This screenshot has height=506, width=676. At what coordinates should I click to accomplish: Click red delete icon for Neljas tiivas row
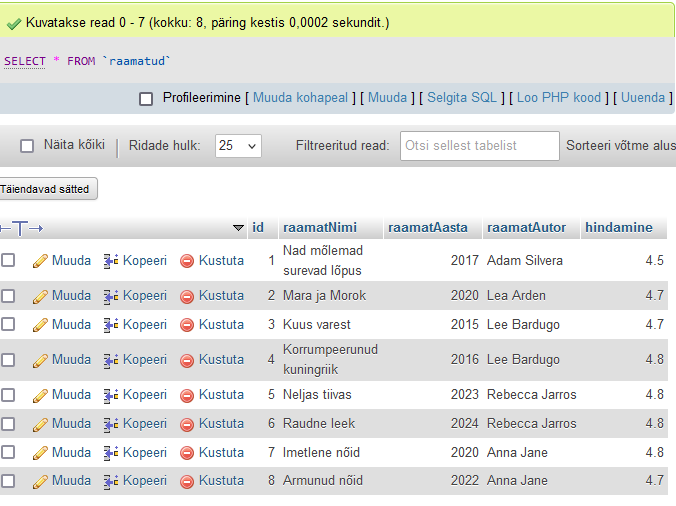click(187, 395)
